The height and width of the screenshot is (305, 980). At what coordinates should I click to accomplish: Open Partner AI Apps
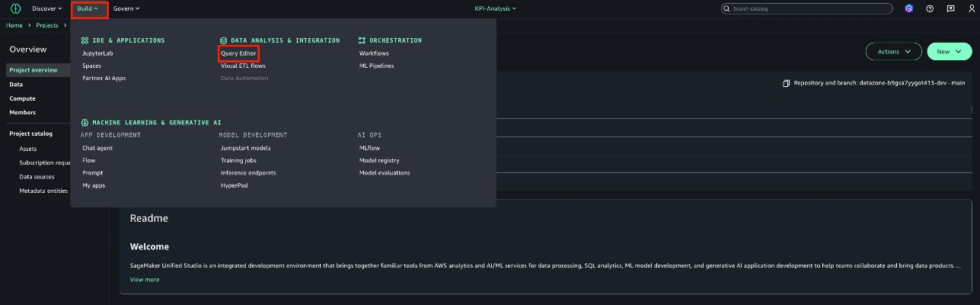104,78
